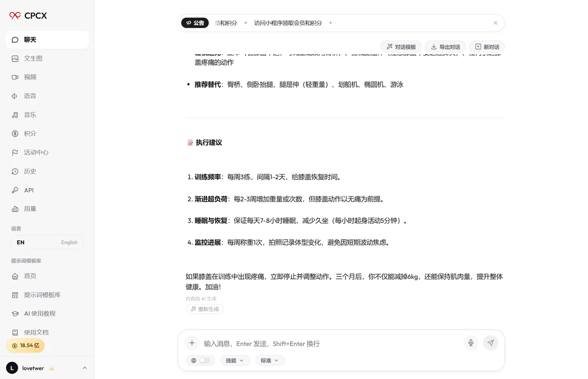Click the 18.54 亿 points badge
Viewport: 588px width, 379px height.
point(25,345)
